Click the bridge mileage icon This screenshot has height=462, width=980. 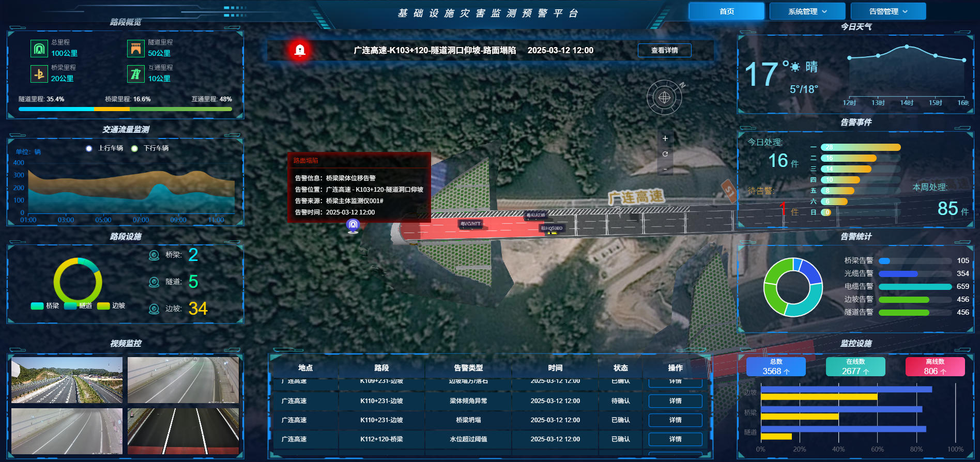click(39, 74)
